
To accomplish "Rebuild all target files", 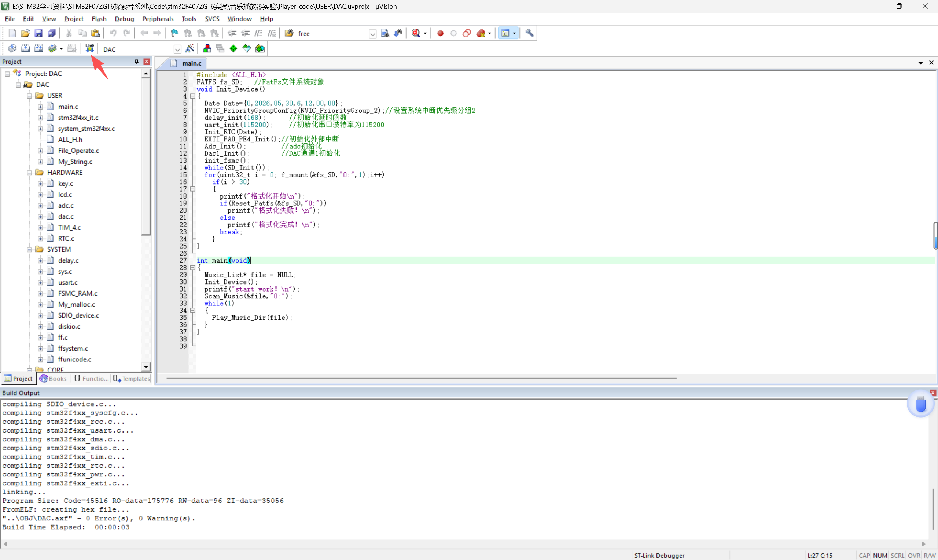I will coord(38,49).
